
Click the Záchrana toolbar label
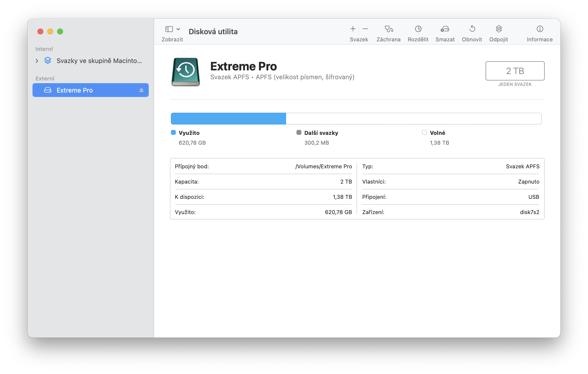[389, 40]
